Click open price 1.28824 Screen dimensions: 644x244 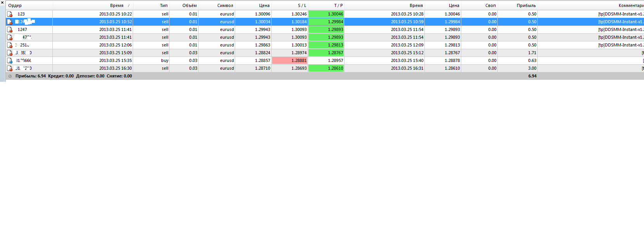263,53
